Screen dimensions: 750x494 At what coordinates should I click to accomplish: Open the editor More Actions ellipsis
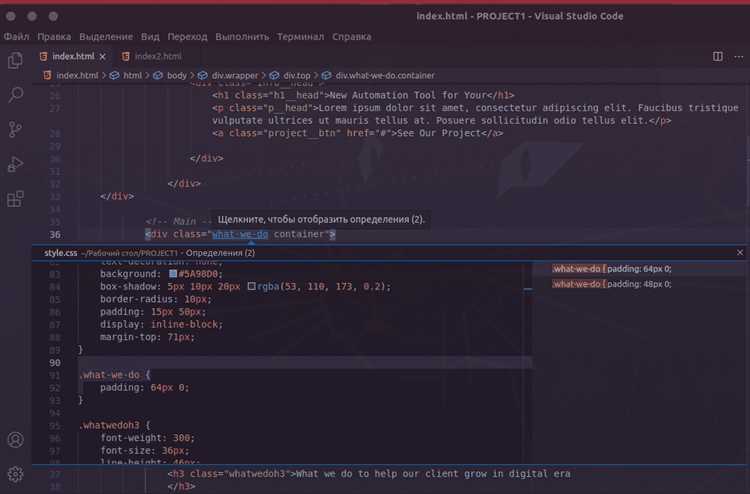(x=739, y=56)
